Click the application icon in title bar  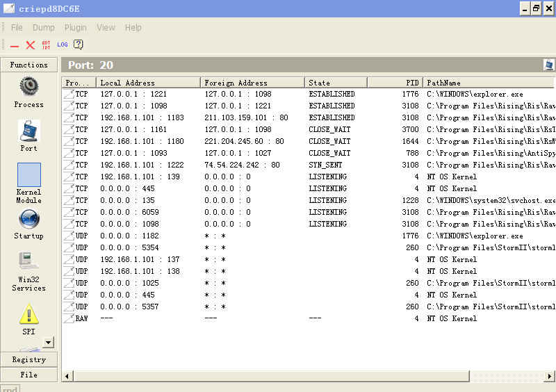[x=9, y=8]
